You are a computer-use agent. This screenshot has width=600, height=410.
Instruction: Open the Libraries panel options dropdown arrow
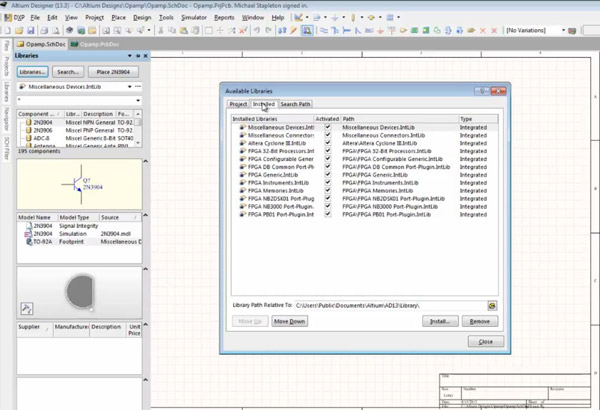(130, 56)
